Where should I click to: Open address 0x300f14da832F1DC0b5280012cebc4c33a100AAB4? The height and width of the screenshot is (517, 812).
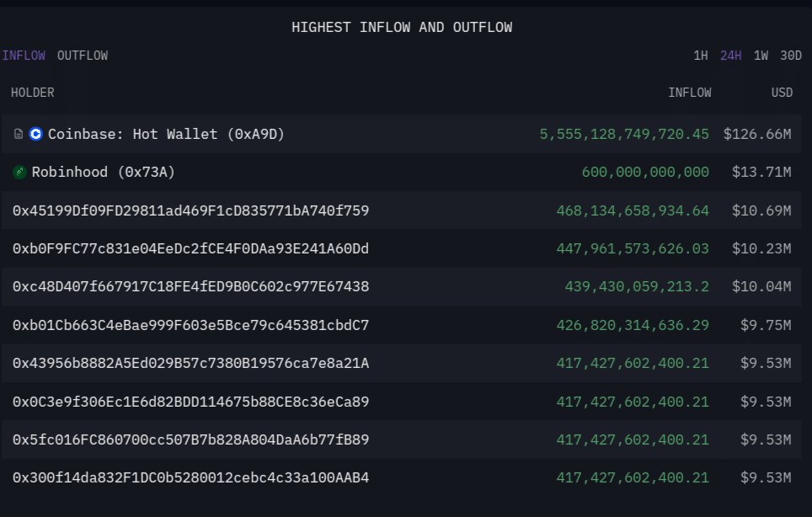coord(190,478)
